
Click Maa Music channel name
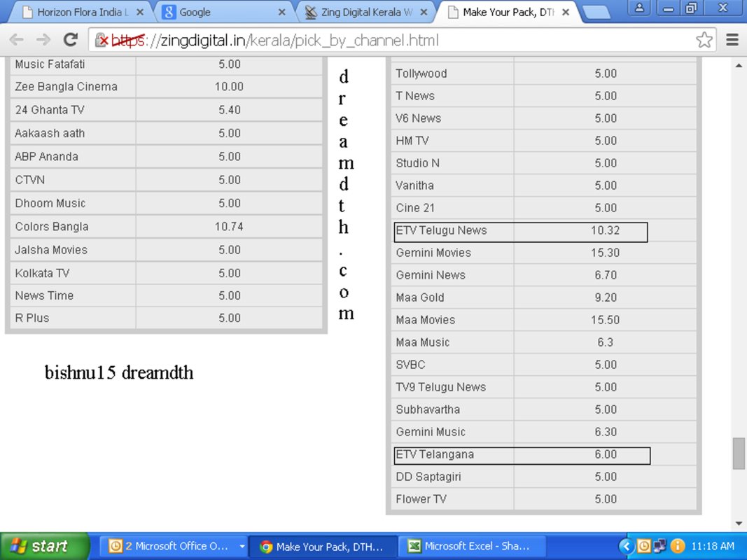[423, 342]
